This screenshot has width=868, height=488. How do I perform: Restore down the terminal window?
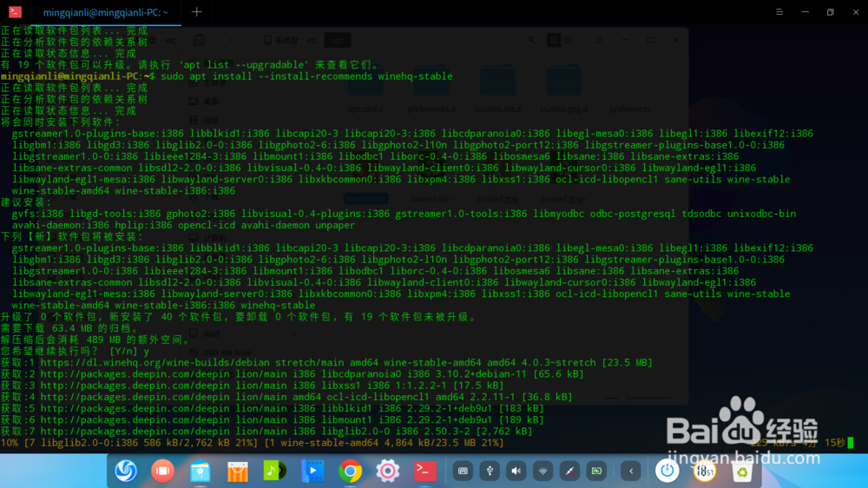pyautogui.click(x=831, y=11)
